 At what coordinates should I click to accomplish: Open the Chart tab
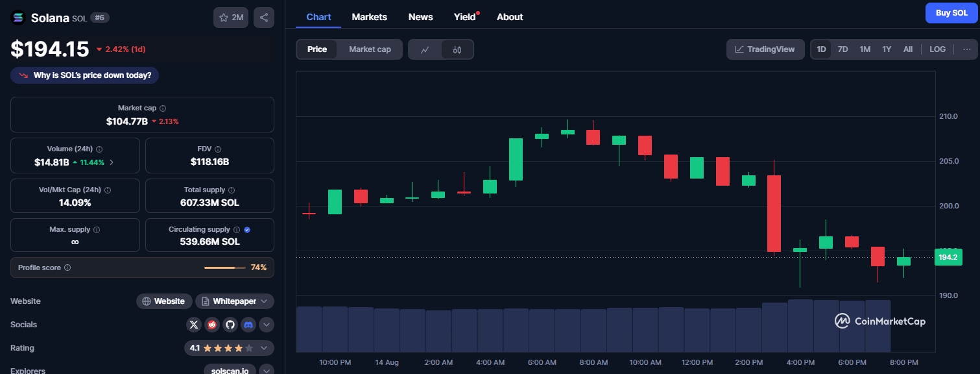[318, 17]
